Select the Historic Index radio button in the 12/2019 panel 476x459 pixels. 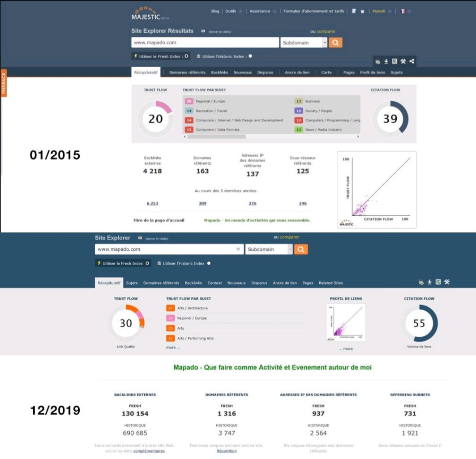[209, 263]
